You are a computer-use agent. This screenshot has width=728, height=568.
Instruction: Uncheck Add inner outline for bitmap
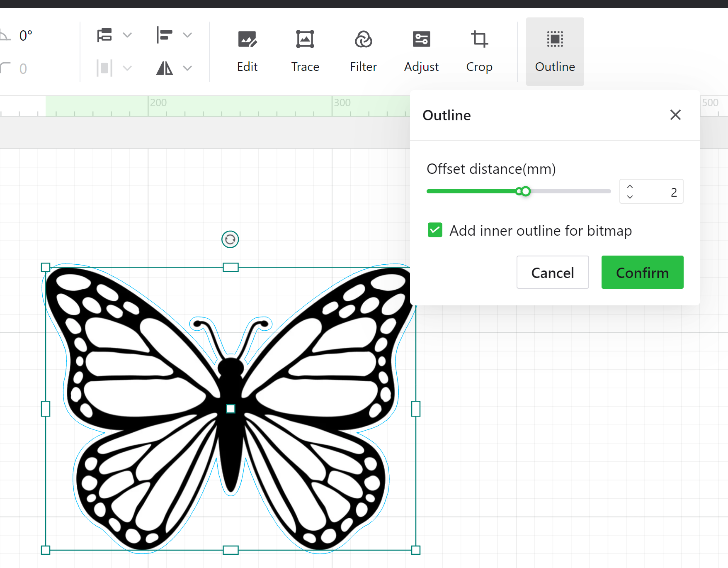(x=435, y=230)
